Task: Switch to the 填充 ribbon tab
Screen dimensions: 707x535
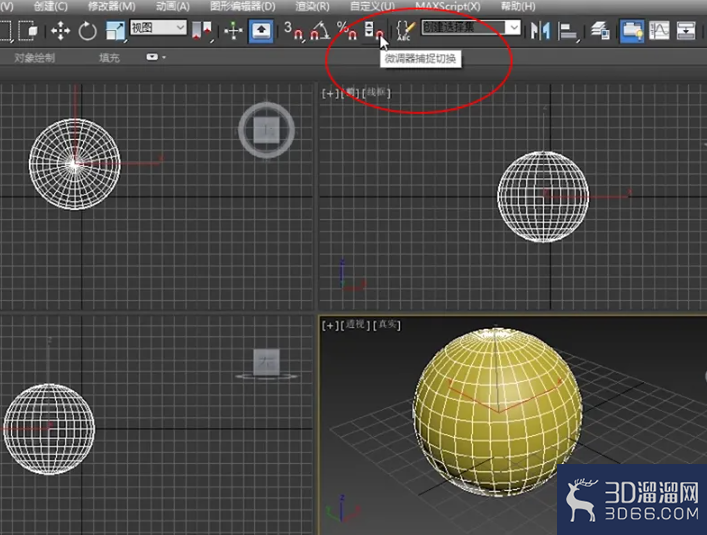Action: pos(109,58)
